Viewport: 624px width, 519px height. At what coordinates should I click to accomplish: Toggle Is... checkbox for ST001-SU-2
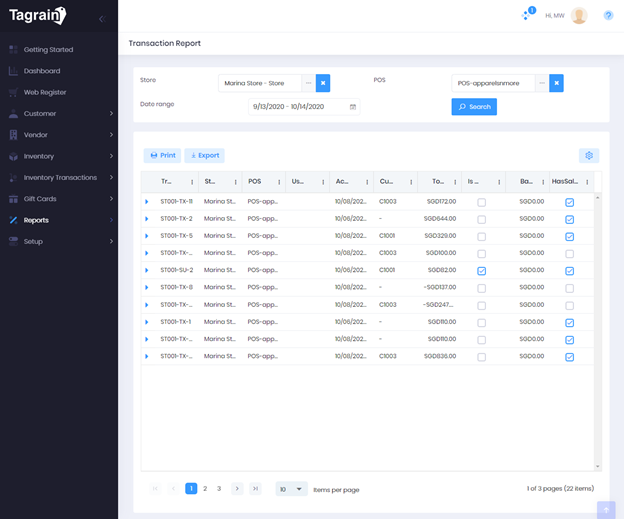coord(482,271)
